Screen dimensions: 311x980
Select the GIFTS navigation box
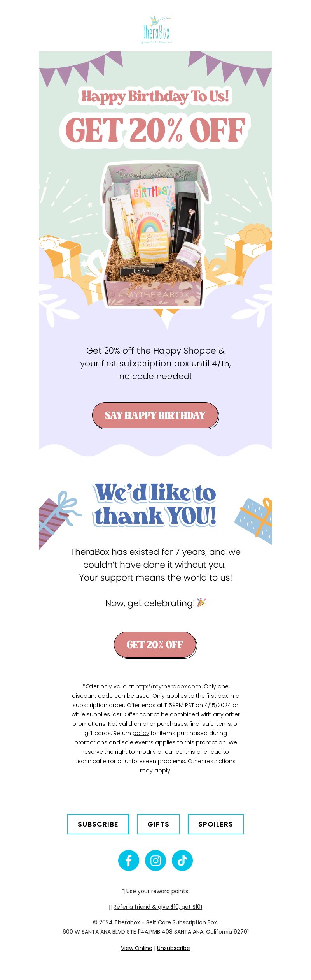point(158,824)
